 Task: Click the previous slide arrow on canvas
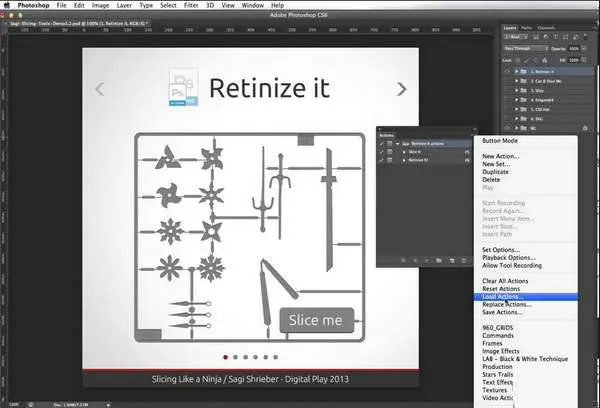[x=100, y=89]
